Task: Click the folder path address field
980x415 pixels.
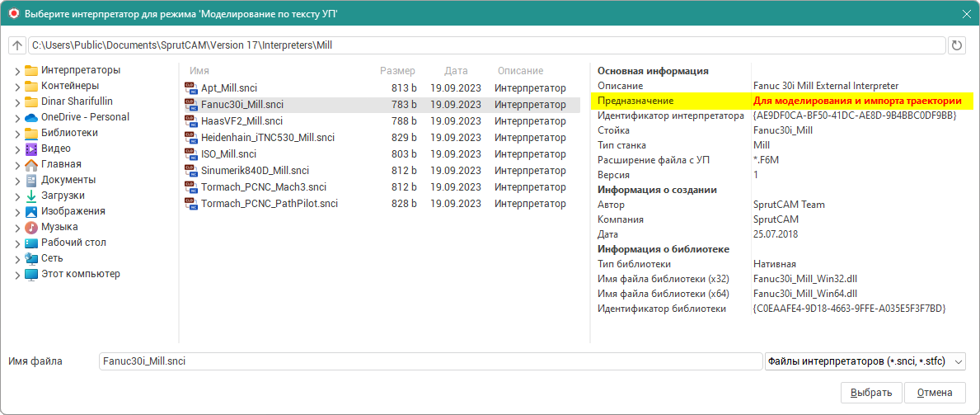Action: coord(486,45)
